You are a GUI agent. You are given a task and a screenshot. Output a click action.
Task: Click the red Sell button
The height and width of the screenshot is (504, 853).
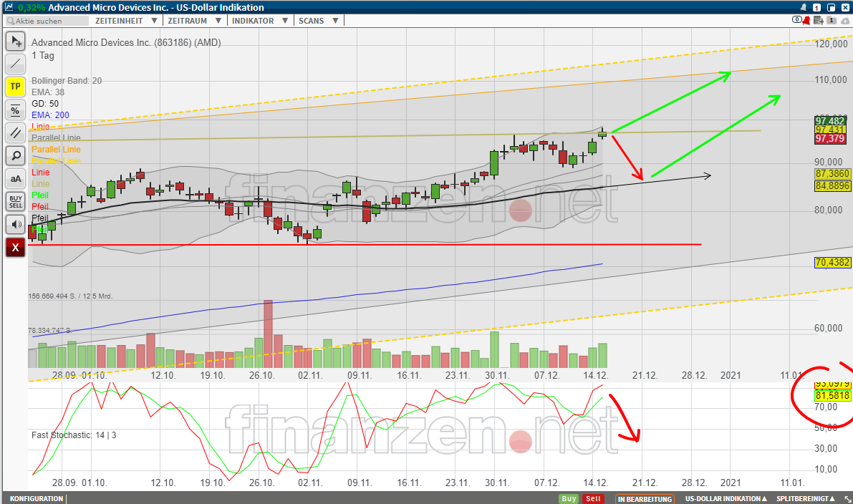point(593,498)
